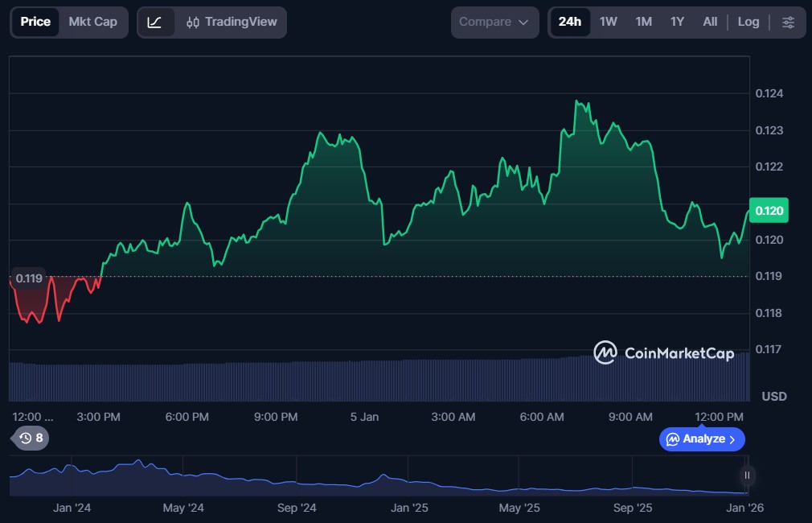The height and width of the screenshot is (523, 812).
Task: Open the TradingView candlestick chart
Action: pos(231,22)
